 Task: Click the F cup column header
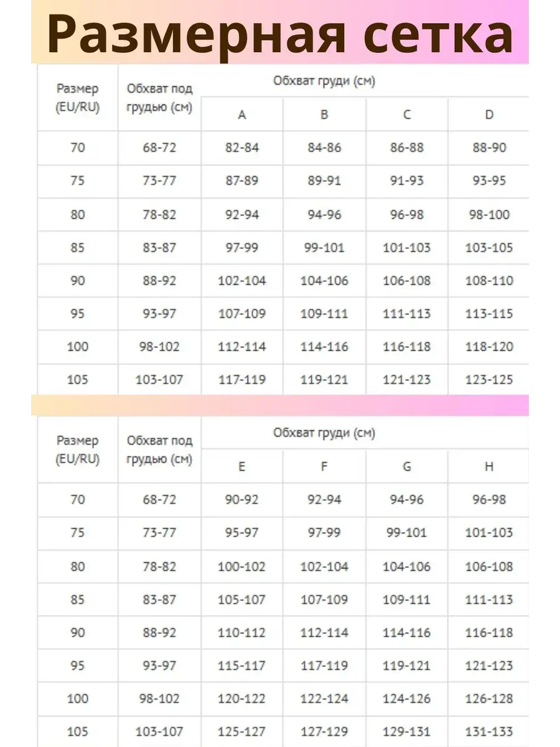click(324, 466)
